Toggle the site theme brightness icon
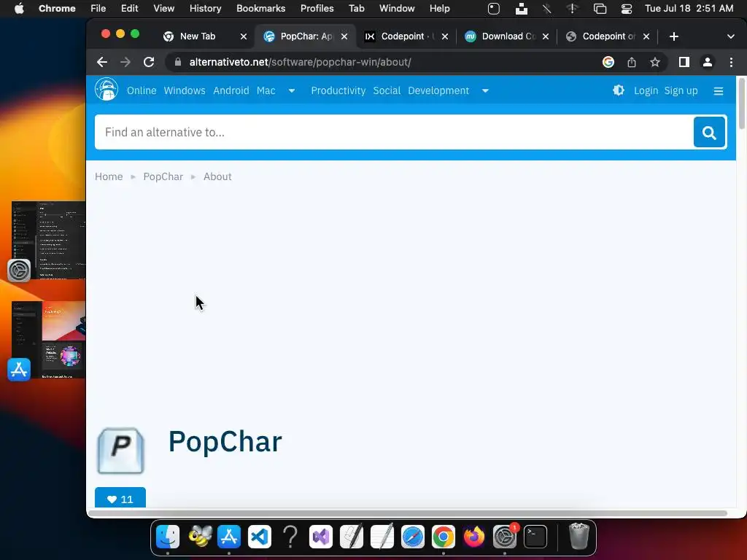 click(x=618, y=90)
